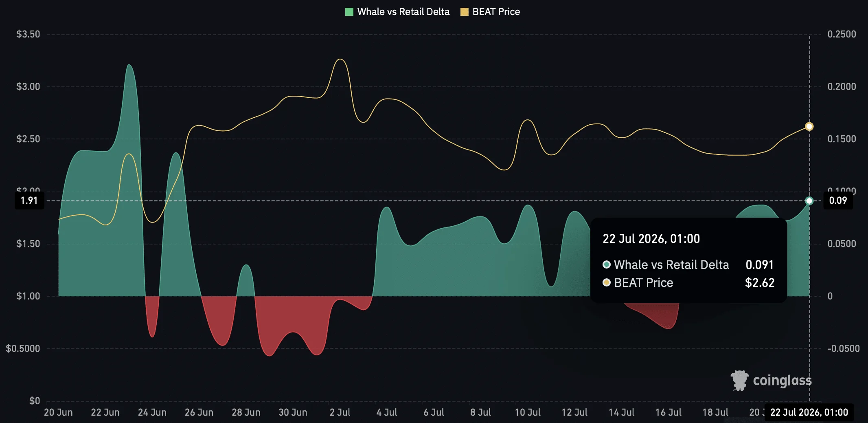
Task: Click the 0.0500 right axis label
Action: point(842,244)
